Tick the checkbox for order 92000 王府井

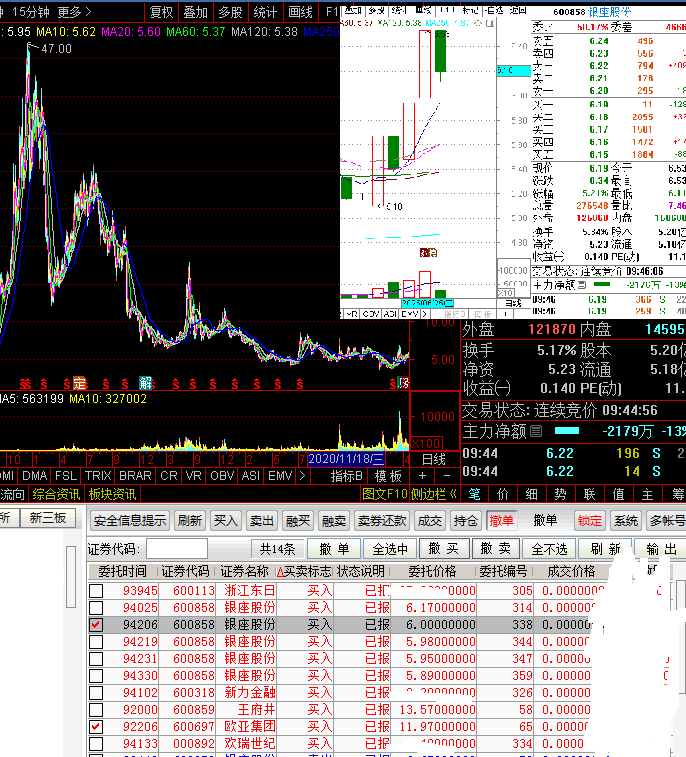pyautogui.click(x=96, y=710)
